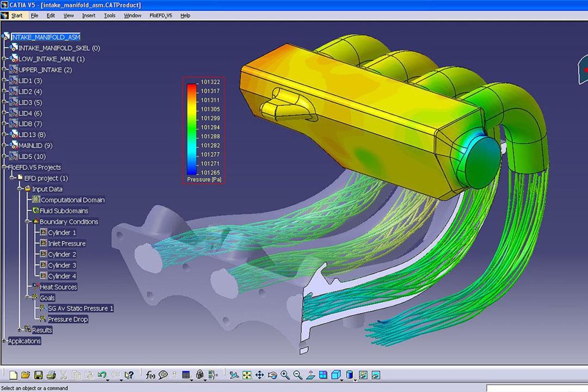
Task: Click the What's This help pointer icon
Action: 129,375
